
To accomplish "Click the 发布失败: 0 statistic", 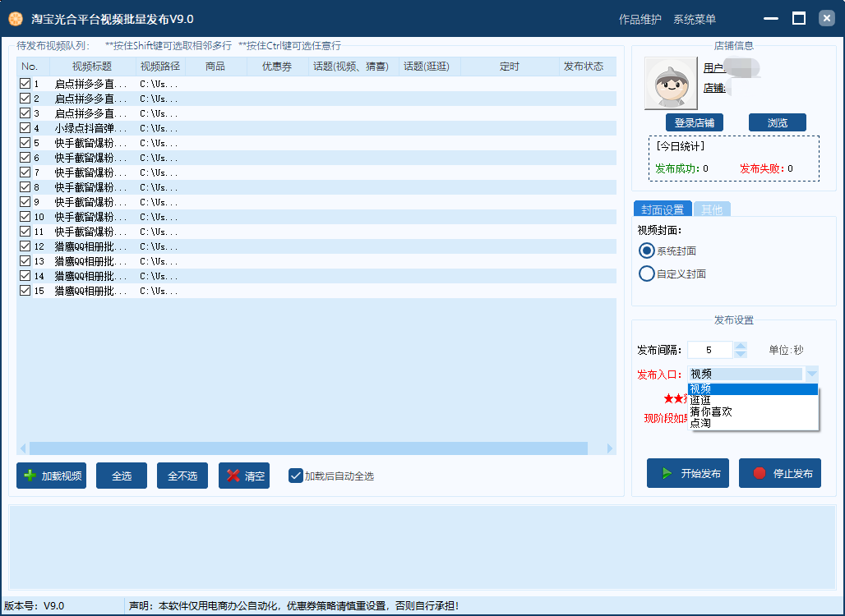I will [766, 168].
